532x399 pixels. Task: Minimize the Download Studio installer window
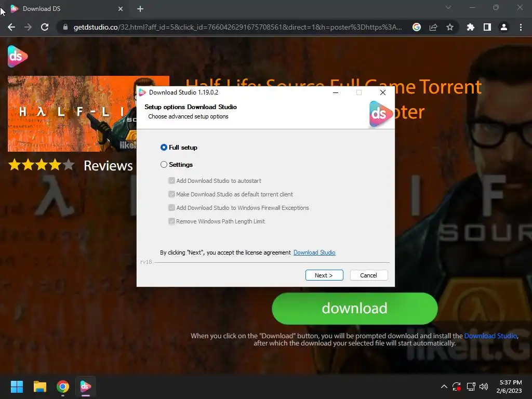click(x=336, y=92)
